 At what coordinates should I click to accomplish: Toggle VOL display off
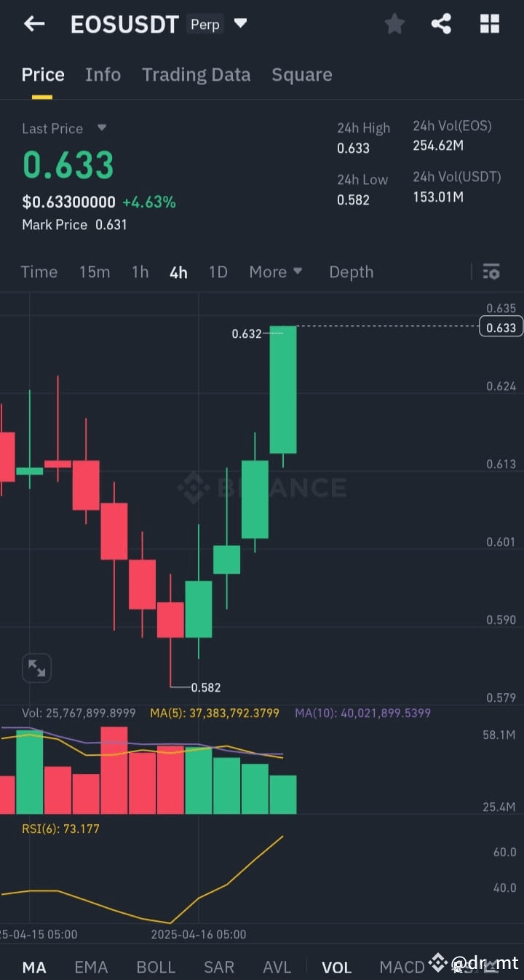pyautogui.click(x=336, y=967)
